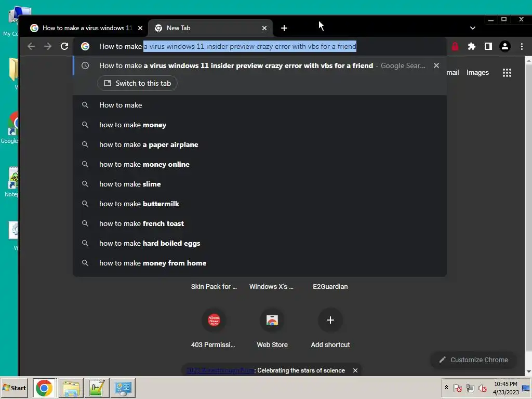Choose suggestion 'how to make money from home'

point(260,263)
